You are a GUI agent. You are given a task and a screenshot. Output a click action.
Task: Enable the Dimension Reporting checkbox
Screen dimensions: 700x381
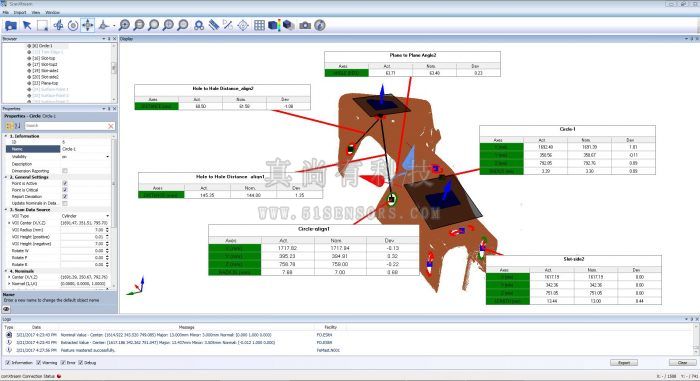[x=65, y=171]
